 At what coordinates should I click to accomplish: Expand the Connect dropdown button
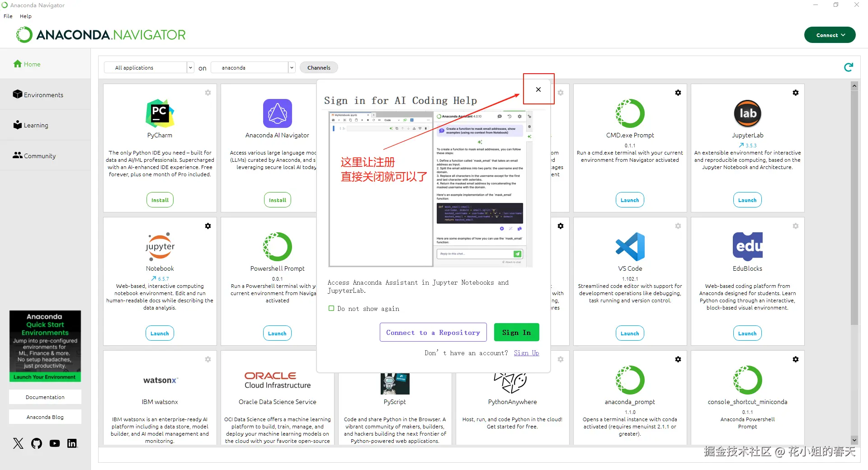pos(830,35)
